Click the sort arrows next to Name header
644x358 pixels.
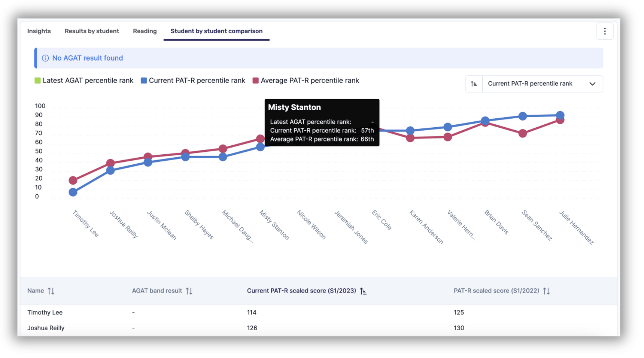(x=52, y=291)
